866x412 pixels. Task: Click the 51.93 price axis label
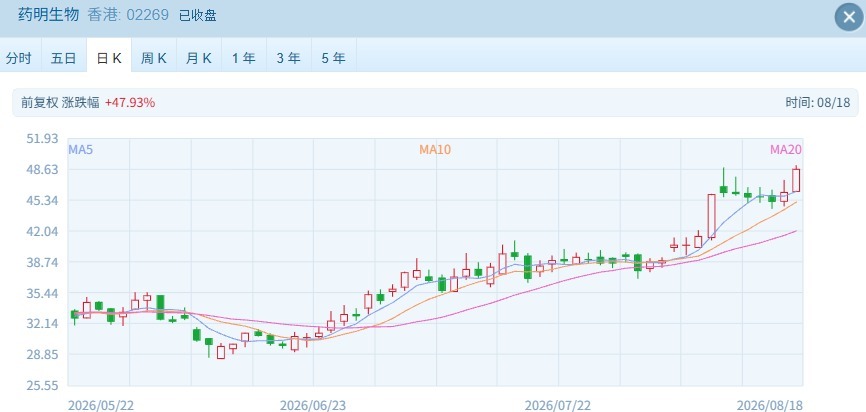(42, 139)
